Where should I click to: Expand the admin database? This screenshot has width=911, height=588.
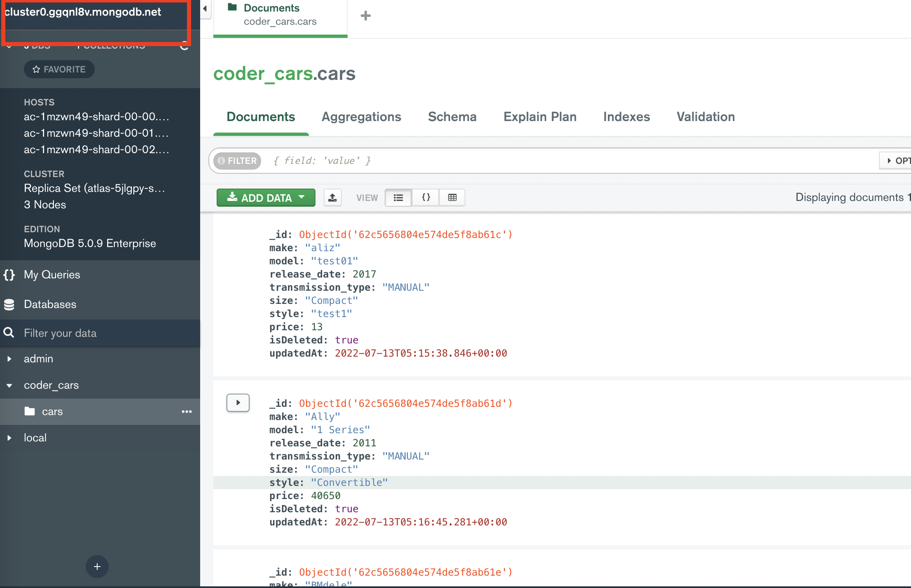[x=9, y=359]
